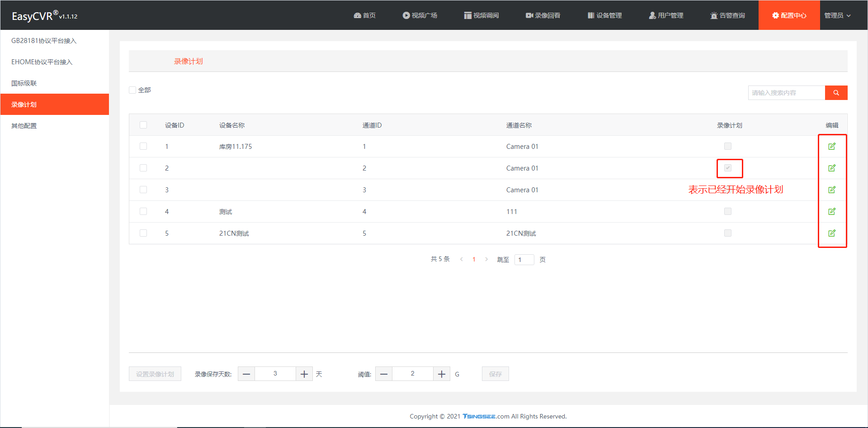868x428 pixels.
Task: Open 用户管理 in top navigation
Action: pos(666,15)
